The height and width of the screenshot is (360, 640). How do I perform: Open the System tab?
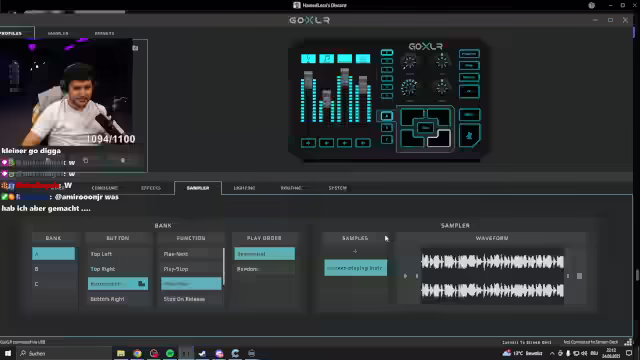[338, 188]
